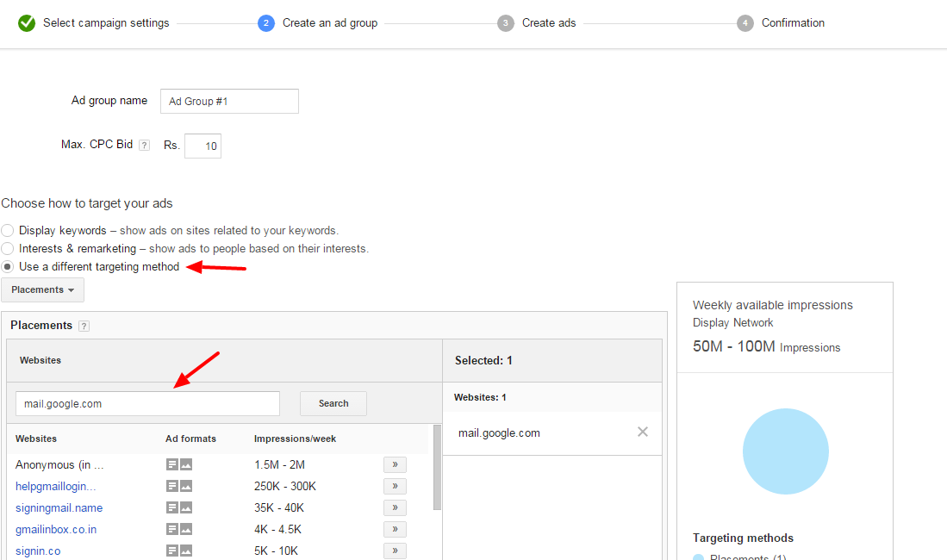Go to Confirmation step

point(793,23)
